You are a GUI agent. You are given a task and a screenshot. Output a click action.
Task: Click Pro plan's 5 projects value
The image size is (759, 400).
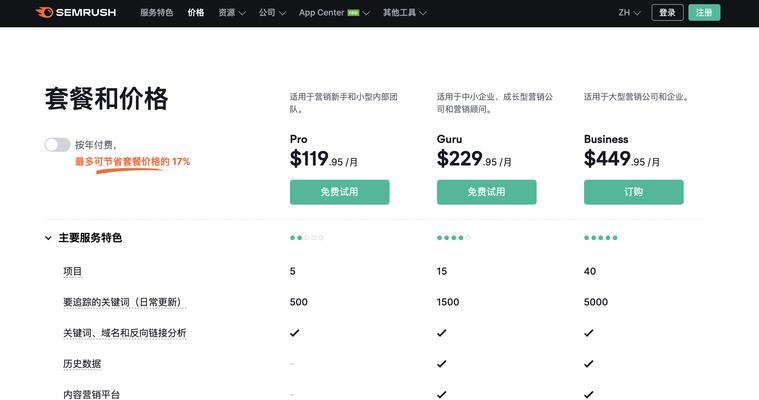click(x=292, y=271)
